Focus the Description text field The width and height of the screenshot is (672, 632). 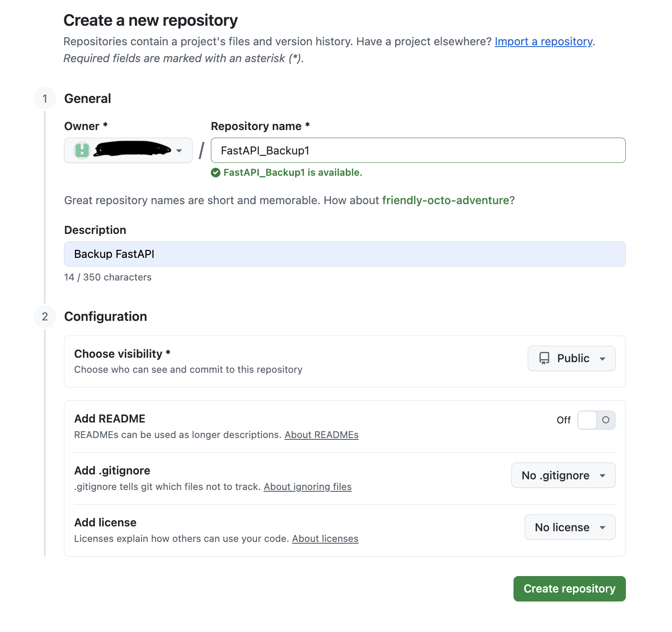point(344,254)
